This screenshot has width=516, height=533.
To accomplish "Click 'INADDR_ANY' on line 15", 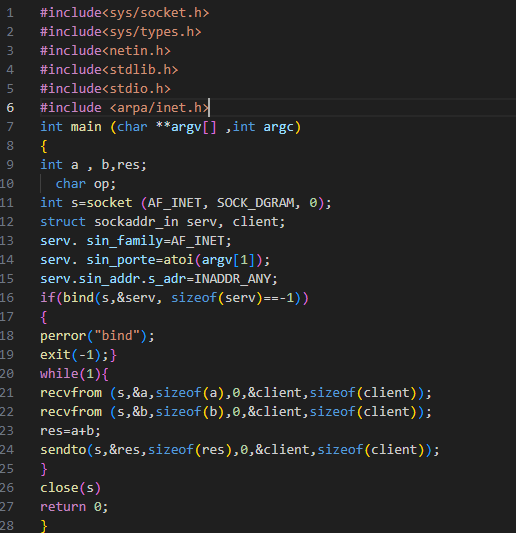I will click(232, 279).
